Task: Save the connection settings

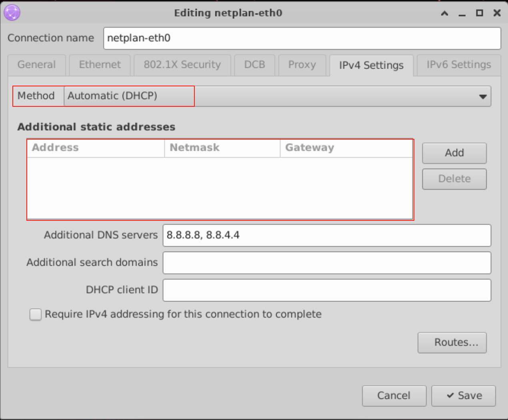Action: [464, 396]
